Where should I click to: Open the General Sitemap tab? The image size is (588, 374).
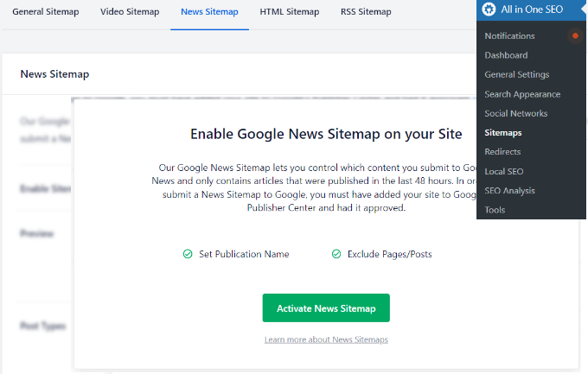(45, 12)
